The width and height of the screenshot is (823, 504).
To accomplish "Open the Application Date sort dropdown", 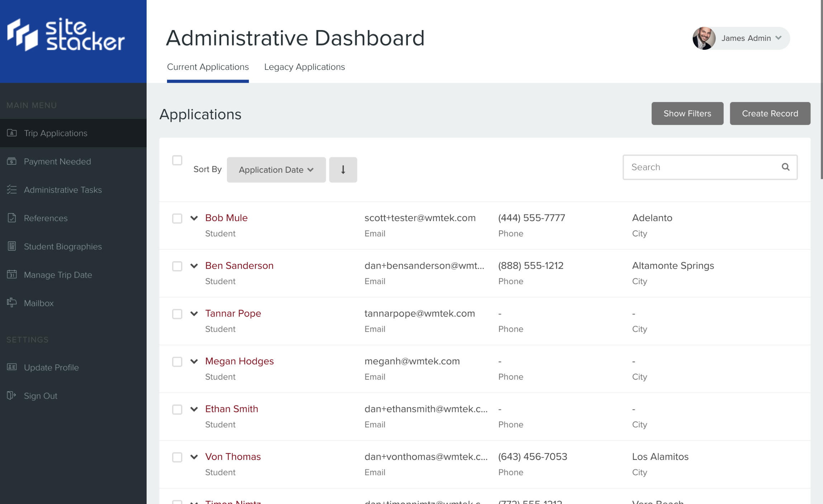I will (276, 170).
